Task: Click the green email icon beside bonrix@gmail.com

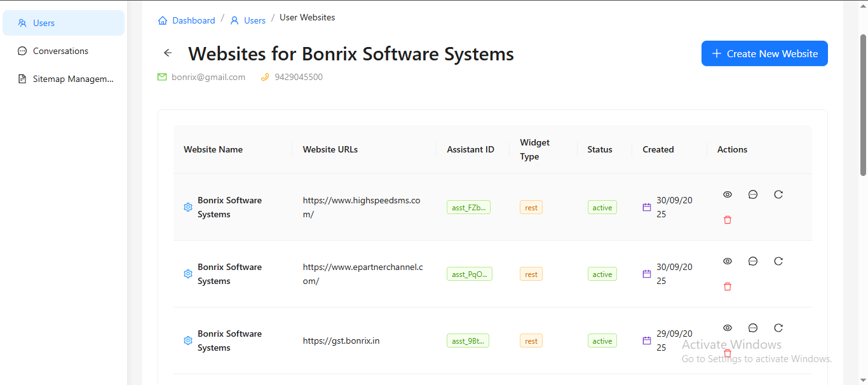Action: 162,76
